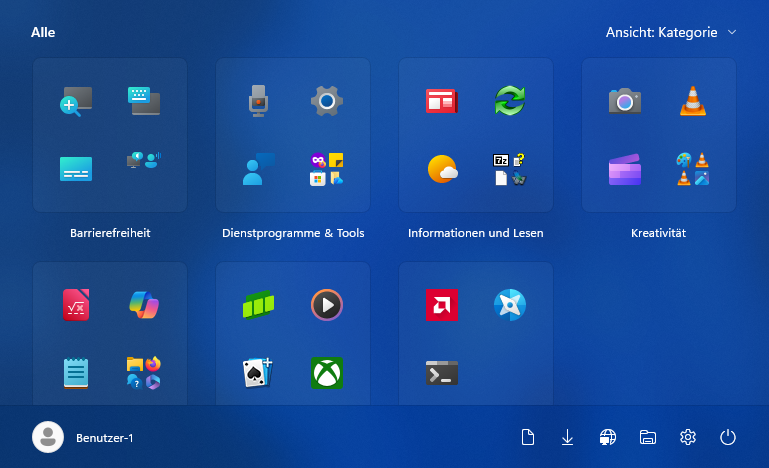Open the Solitaire card game
This screenshot has width=769, height=468.
pos(258,373)
